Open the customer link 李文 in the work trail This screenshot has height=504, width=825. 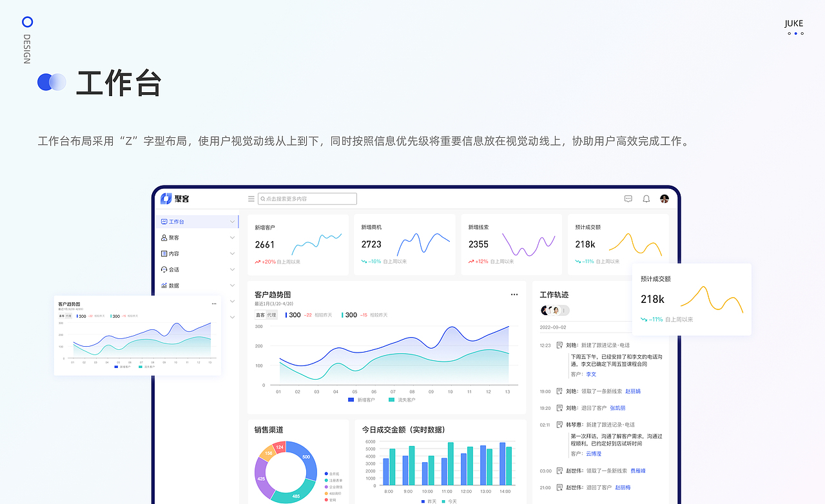pyautogui.click(x=591, y=373)
